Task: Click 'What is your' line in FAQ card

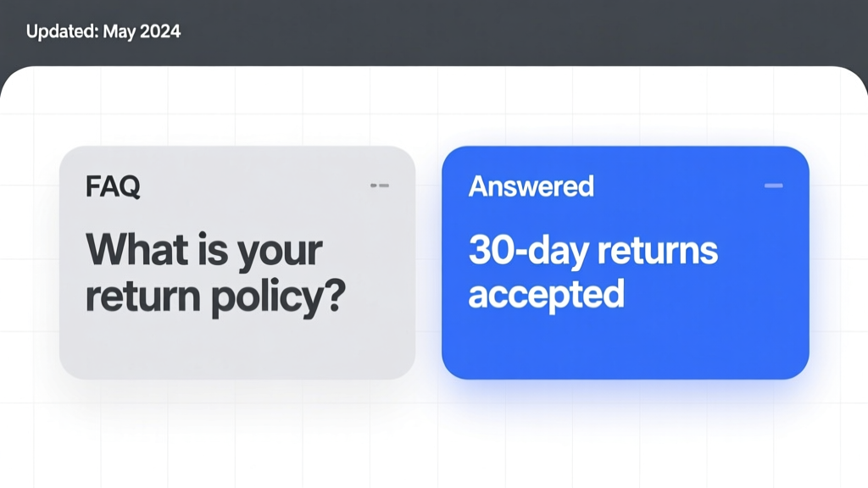Action: [203, 252]
